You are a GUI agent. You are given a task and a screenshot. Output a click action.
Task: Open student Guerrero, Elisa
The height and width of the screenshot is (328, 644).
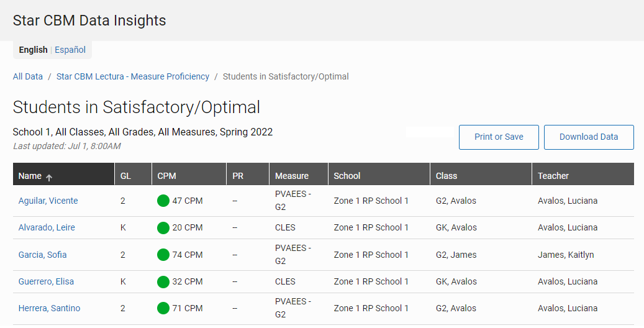(46, 281)
